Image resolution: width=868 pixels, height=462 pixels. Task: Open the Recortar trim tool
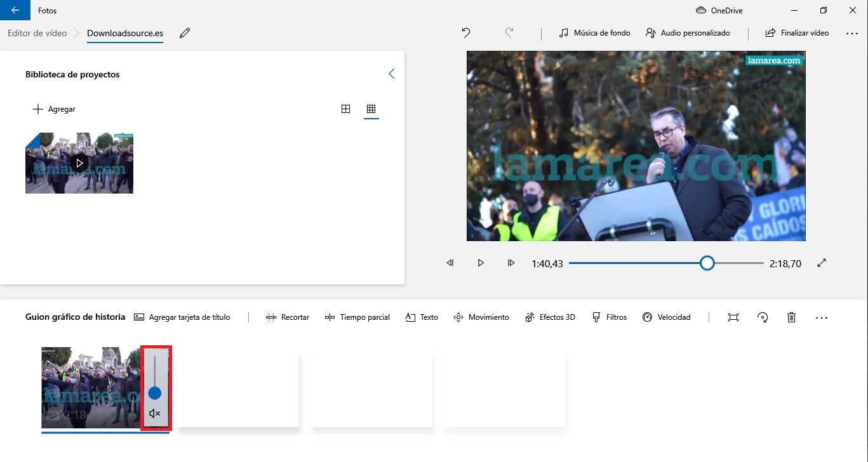point(288,317)
